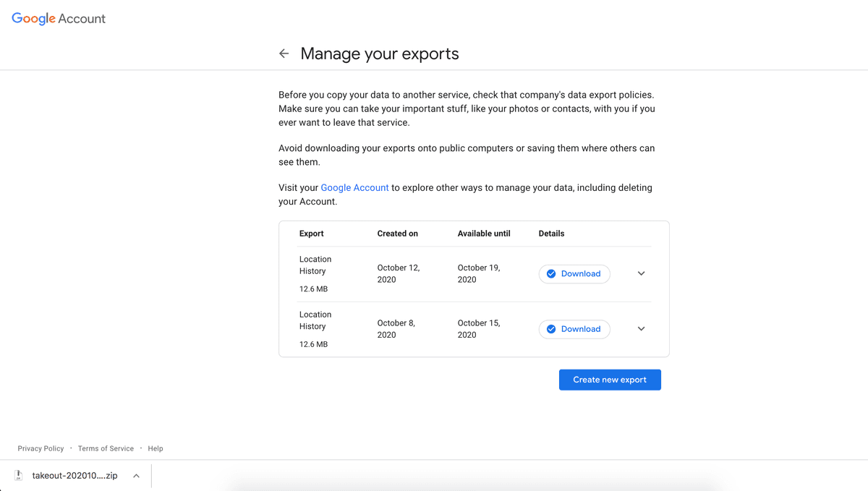Click the Created on column header

click(397, 234)
